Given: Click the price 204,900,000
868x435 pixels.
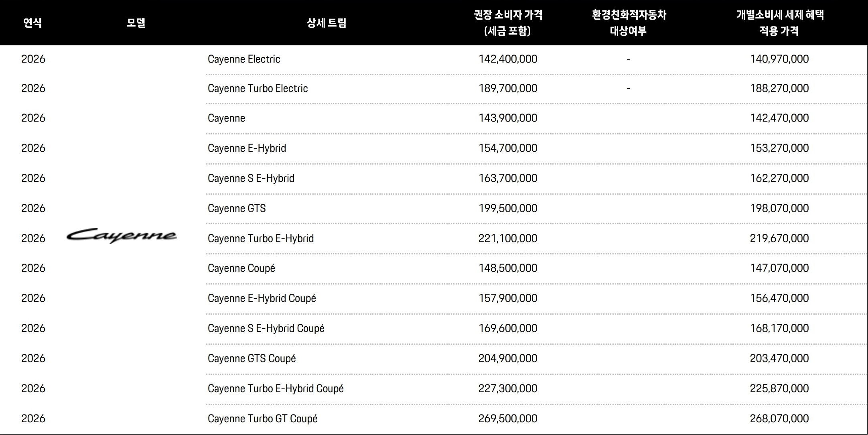Looking at the screenshot, I should 508,358.
